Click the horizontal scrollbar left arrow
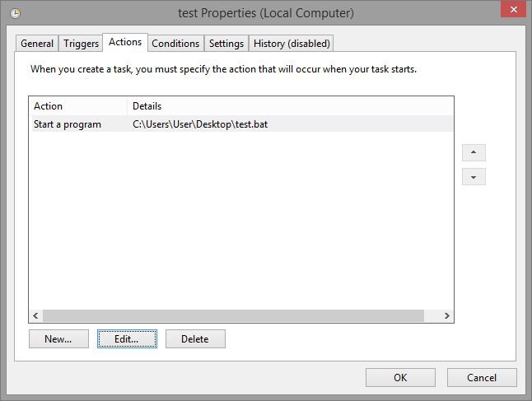The height and width of the screenshot is (401, 532). (35, 315)
